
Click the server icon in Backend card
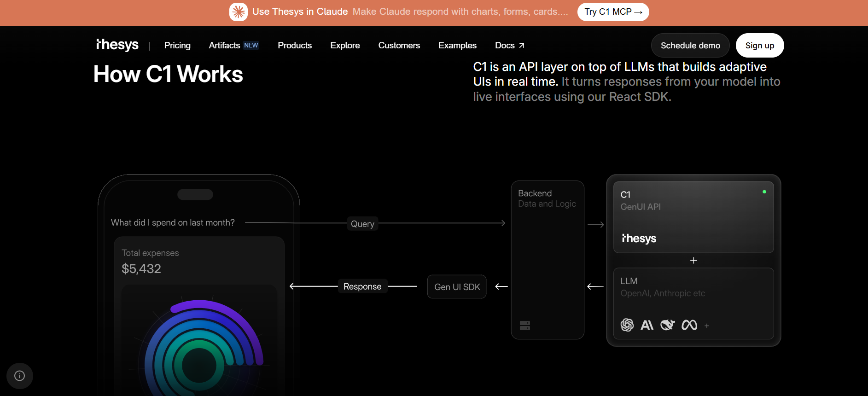(x=525, y=326)
